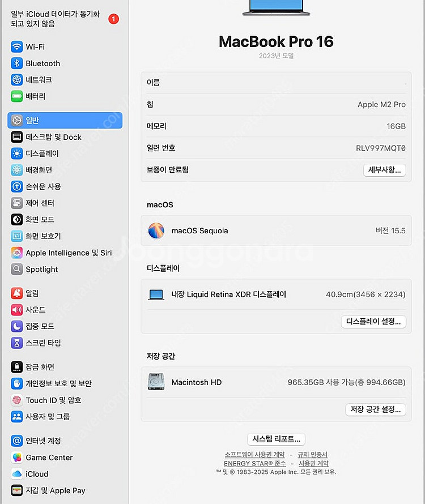Open 손쉬운 사용 accessibility icon
The width and height of the screenshot is (425, 504).
tap(17, 186)
